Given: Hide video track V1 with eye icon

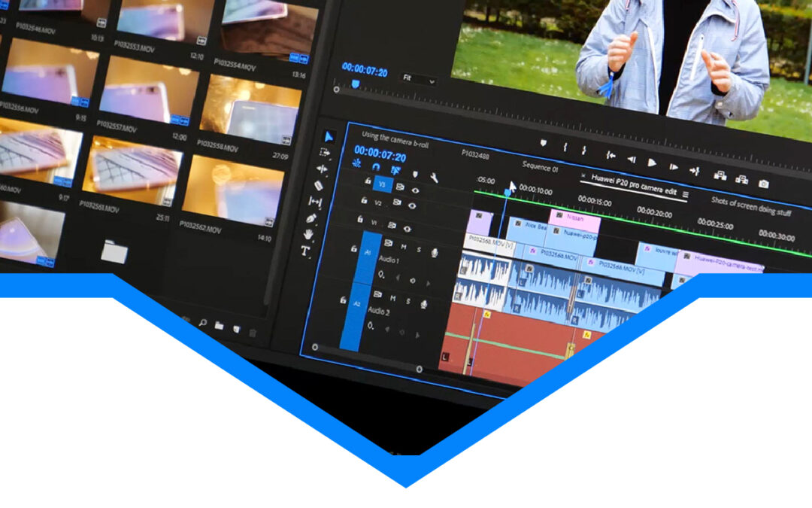Looking at the screenshot, I should coord(407,229).
